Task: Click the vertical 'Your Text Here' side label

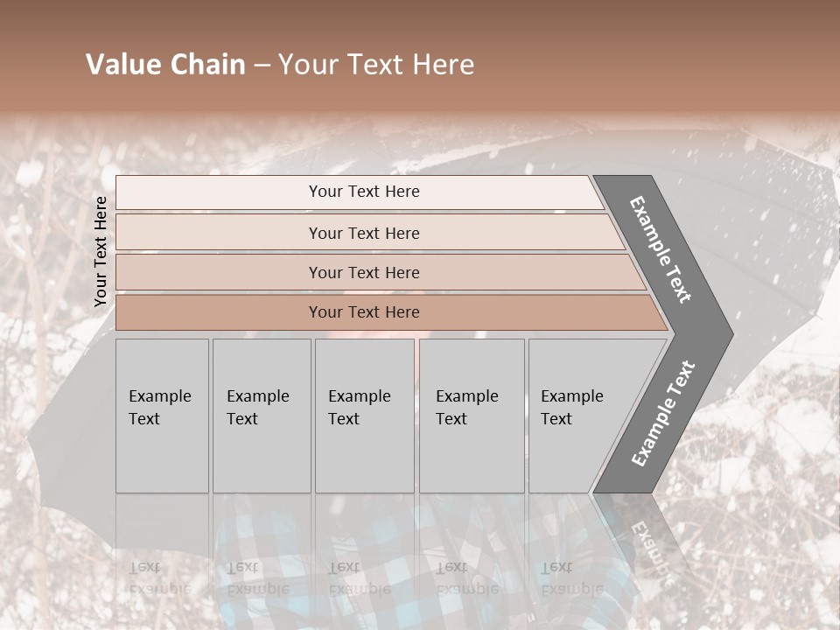Action: (100, 251)
